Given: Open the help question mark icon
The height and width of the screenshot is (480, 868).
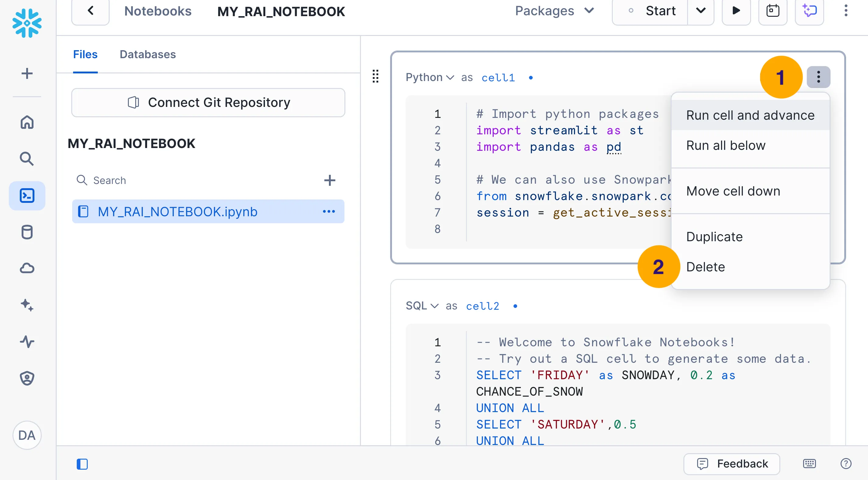Looking at the screenshot, I should click(846, 464).
